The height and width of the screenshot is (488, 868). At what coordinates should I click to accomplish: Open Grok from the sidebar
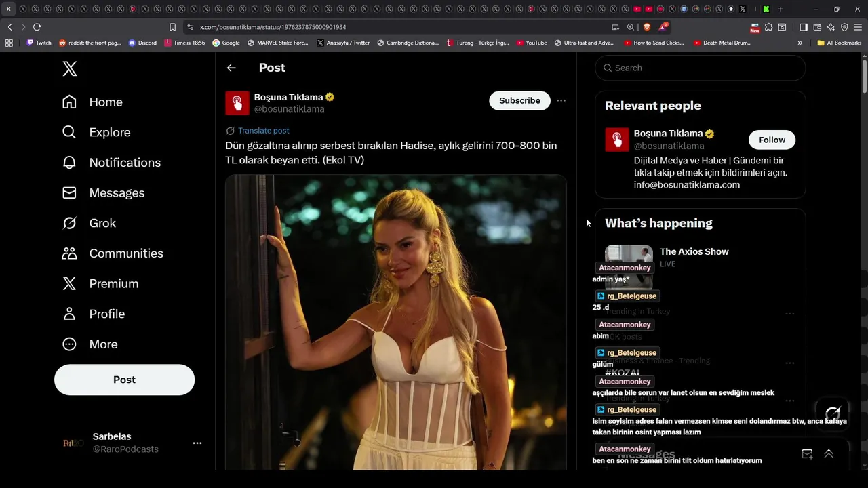89,223
